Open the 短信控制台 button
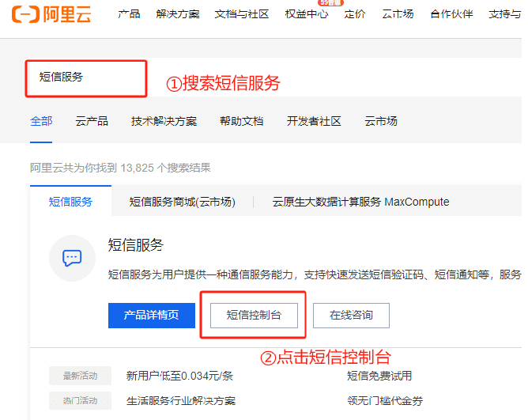Viewport: 528px width, 420px height. point(254,315)
